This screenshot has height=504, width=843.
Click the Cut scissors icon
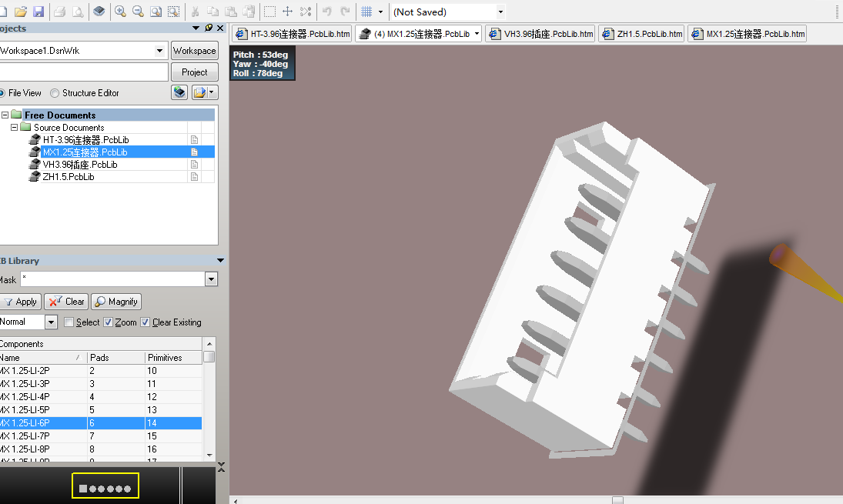point(195,12)
